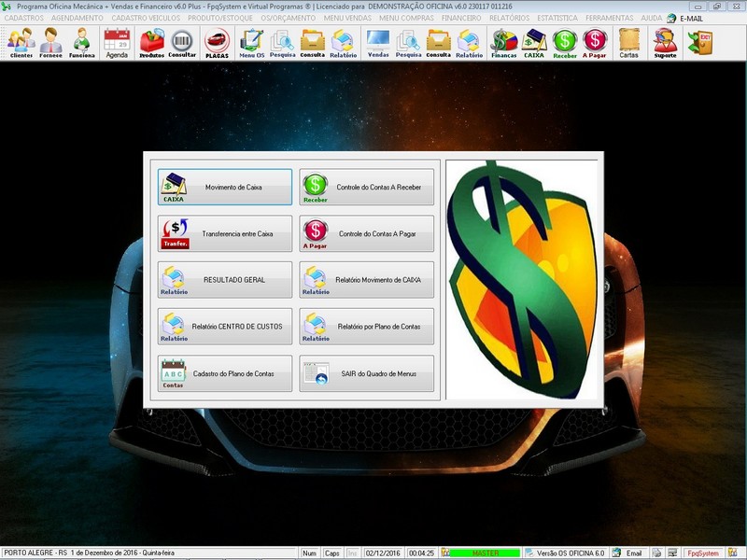The height and width of the screenshot is (560, 747).
Task: Click the E-MAIL label in menu bar
Action: coord(691,19)
